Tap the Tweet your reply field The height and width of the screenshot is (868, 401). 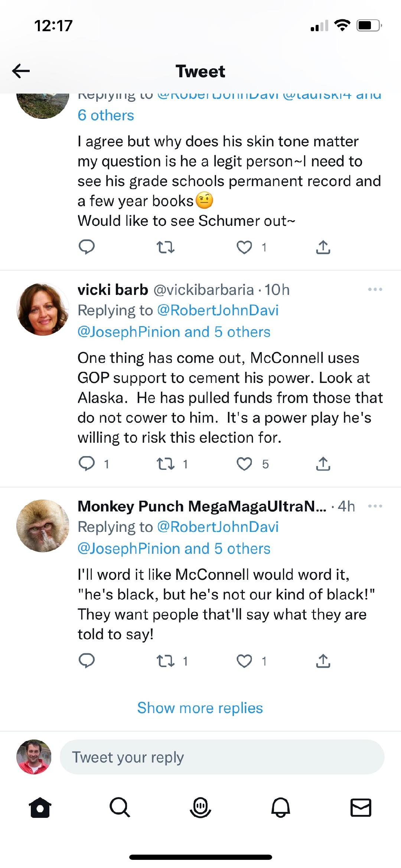tap(222, 757)
